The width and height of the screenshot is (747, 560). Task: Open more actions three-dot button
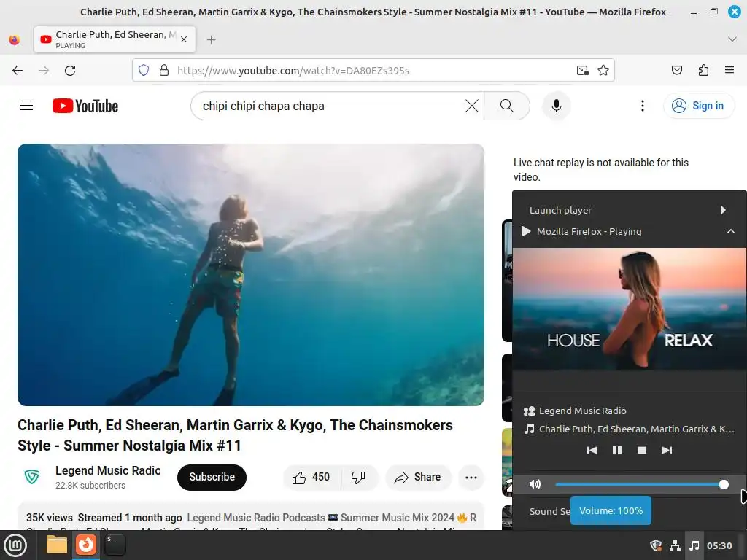[x=471, y=477]
